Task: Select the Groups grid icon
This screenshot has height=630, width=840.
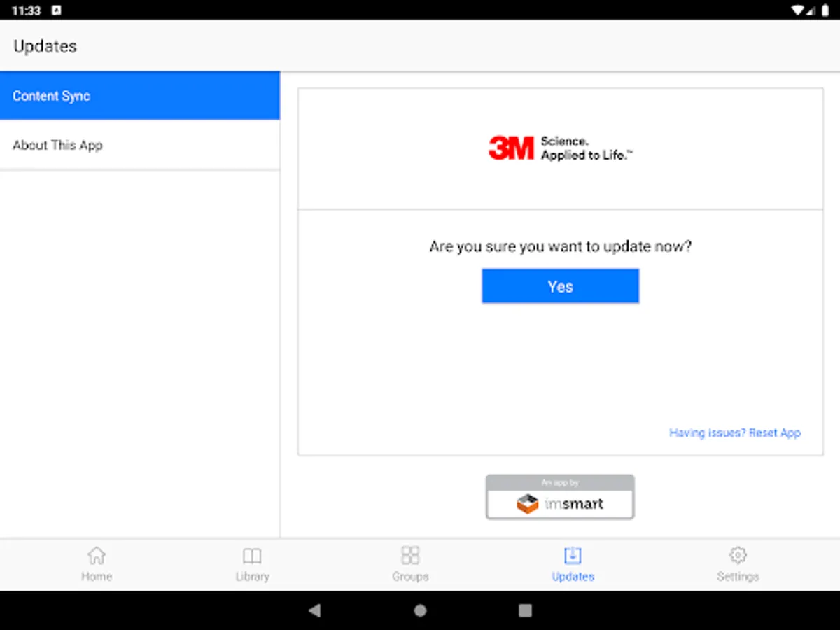Action: tap(410, 556)
